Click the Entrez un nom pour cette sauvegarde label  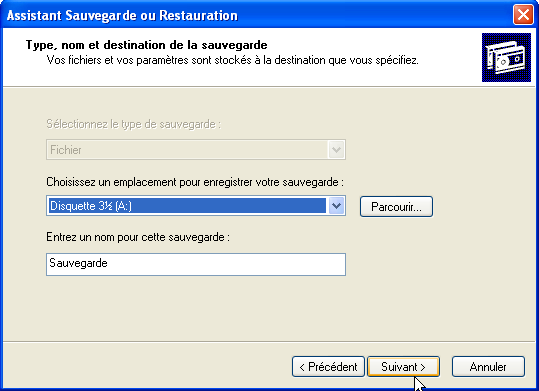(138, 237)
